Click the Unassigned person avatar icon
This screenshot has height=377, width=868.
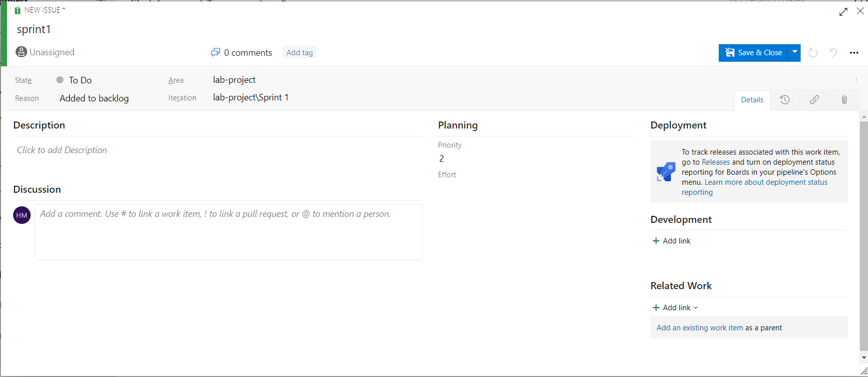21,52
